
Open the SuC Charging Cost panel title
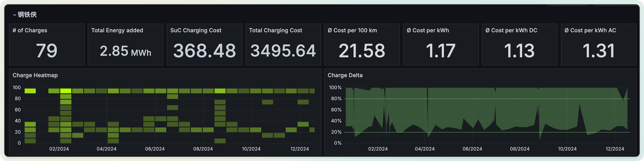(x=196, y=31)
